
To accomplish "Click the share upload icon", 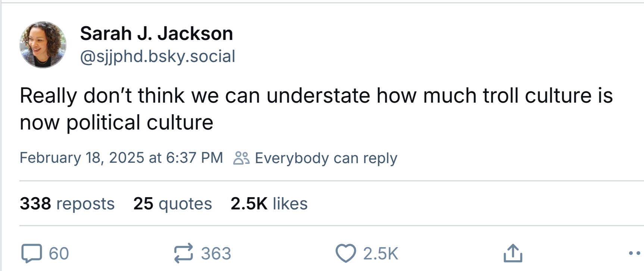I will [x=513, y=253].
